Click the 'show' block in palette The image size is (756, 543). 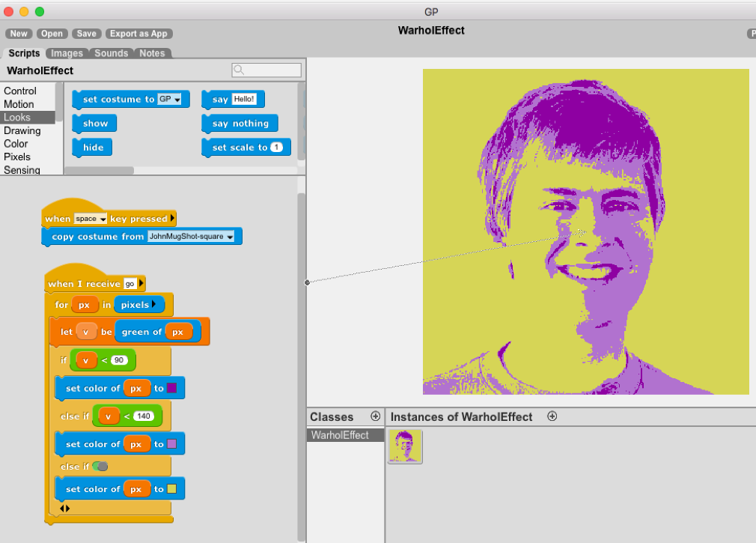pyautogui.click(x=95, y=124)
